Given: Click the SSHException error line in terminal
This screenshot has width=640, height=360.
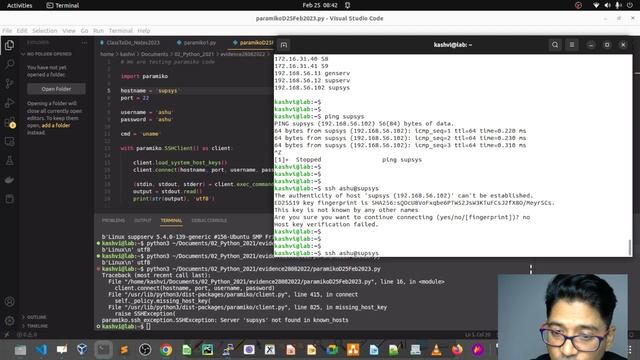Looking at the screenshot, I should point(225,320).
